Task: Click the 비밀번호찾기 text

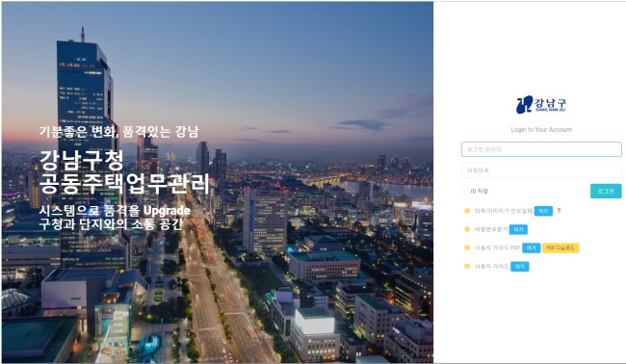Action: (490, 229)
